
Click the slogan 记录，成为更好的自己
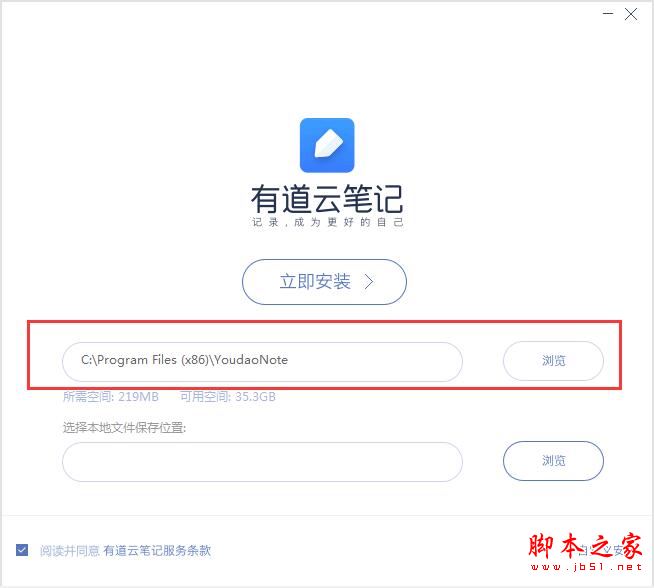tap(327, 222)
